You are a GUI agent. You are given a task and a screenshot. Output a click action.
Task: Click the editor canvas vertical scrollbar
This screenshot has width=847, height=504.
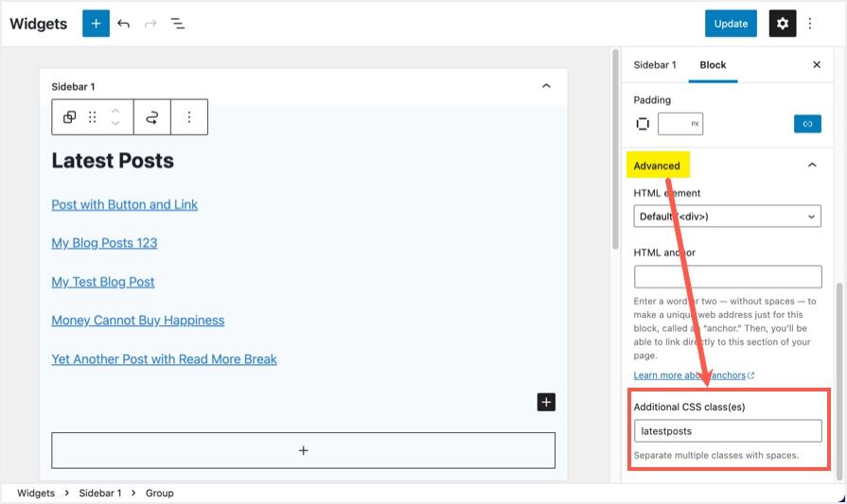[x=615, y=149]
